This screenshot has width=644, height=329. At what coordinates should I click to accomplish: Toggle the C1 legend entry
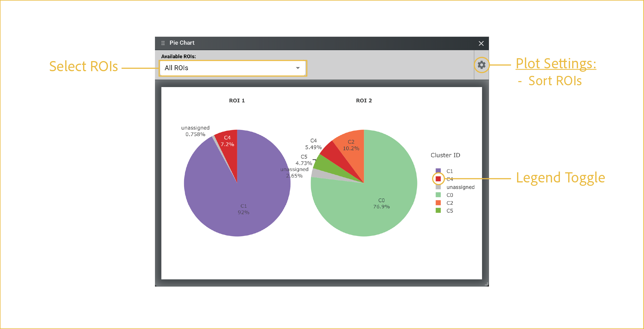[x=444, y=171]
